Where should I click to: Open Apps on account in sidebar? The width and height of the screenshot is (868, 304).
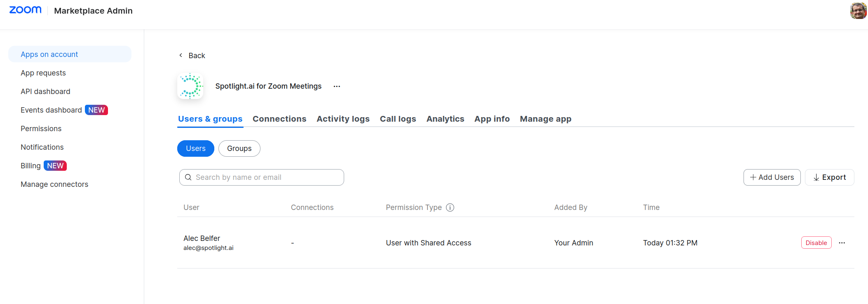coord(70,54)
